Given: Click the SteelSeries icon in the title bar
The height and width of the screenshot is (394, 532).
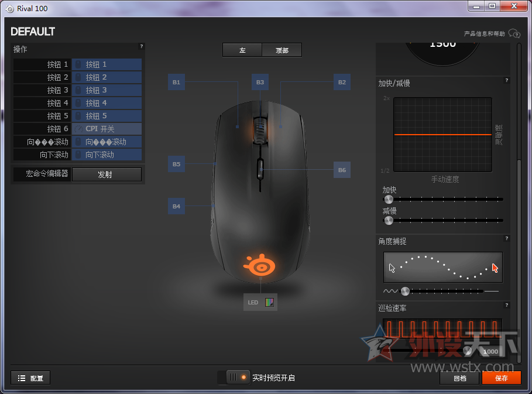Looking at the screenshot, I should [10, 8].
